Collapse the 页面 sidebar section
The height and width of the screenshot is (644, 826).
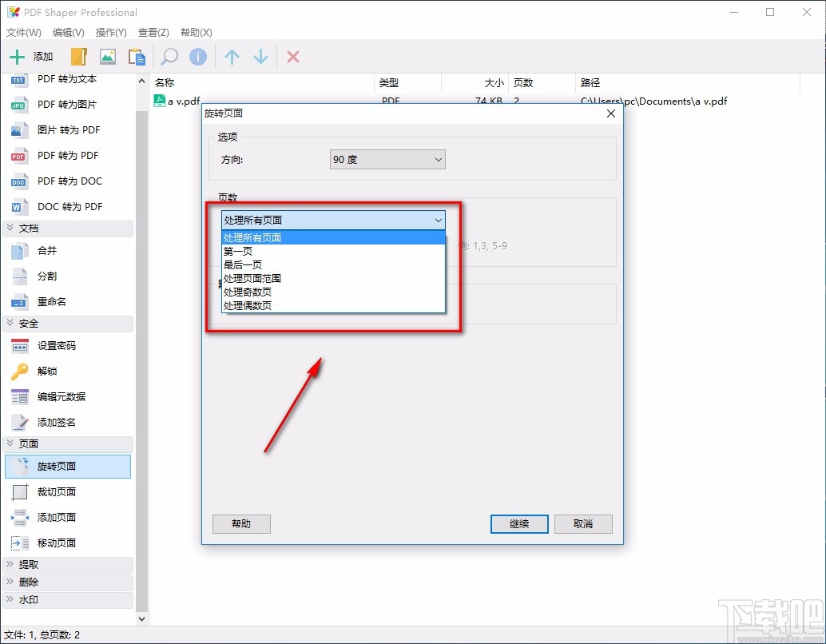tap(68, 443)
